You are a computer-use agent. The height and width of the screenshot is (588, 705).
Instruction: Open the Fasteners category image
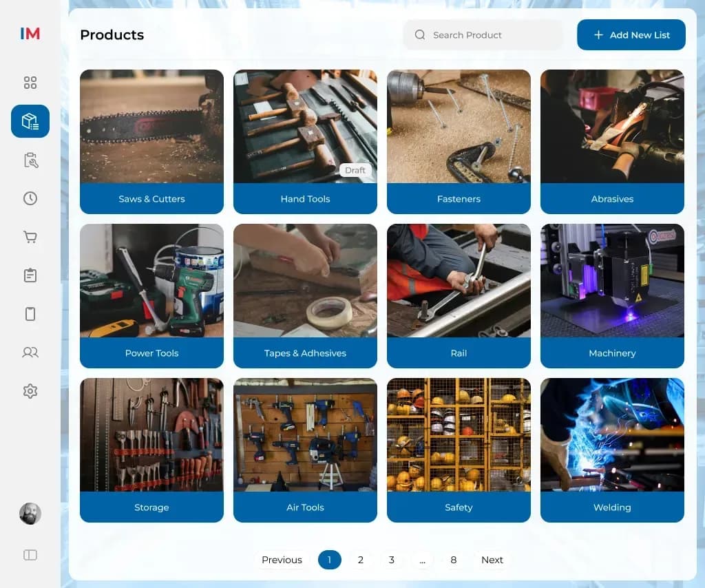459,126
